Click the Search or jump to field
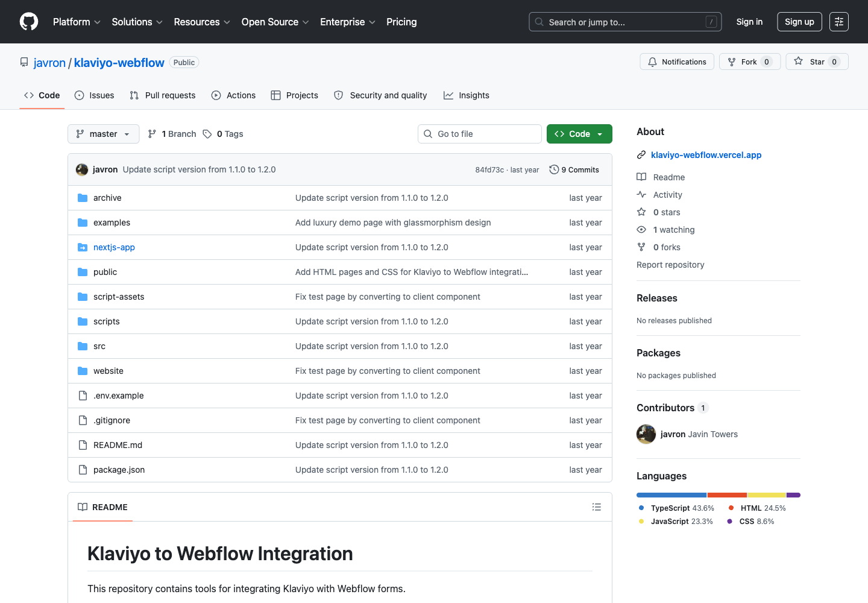This screenshot has height=603, width=868. click(x=625, y=22)
